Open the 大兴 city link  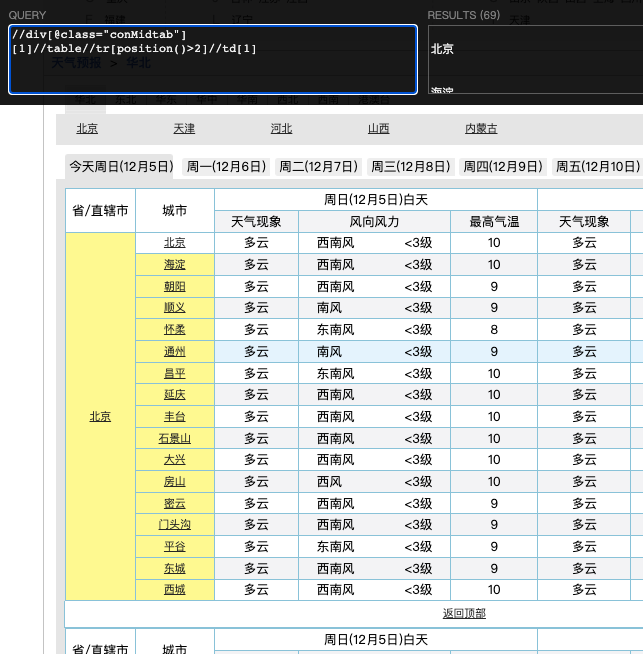pyautogui.click(x=175, y=460)
